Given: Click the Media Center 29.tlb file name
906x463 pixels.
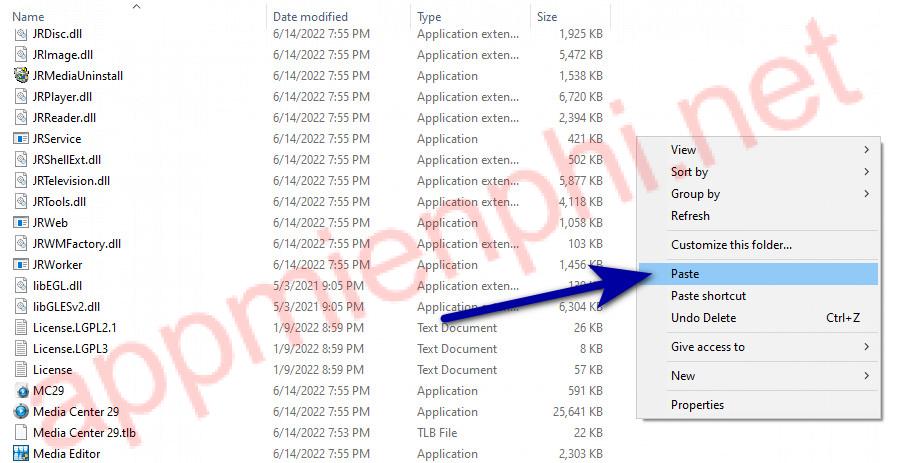Looking at the screenshot, I should click(x=84, y=432).
